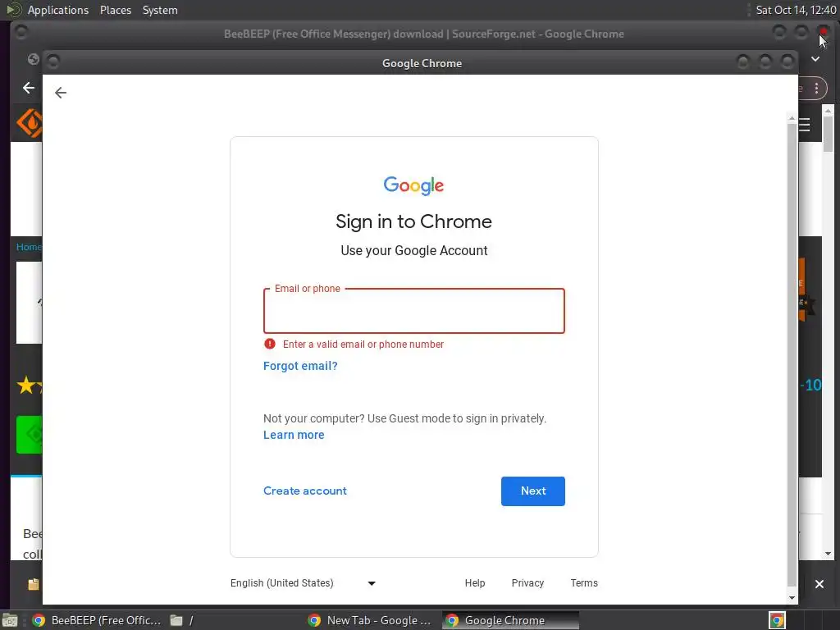Click the red error icon below email field
This screenshot has width=840, height=630.
pos(270,344)
